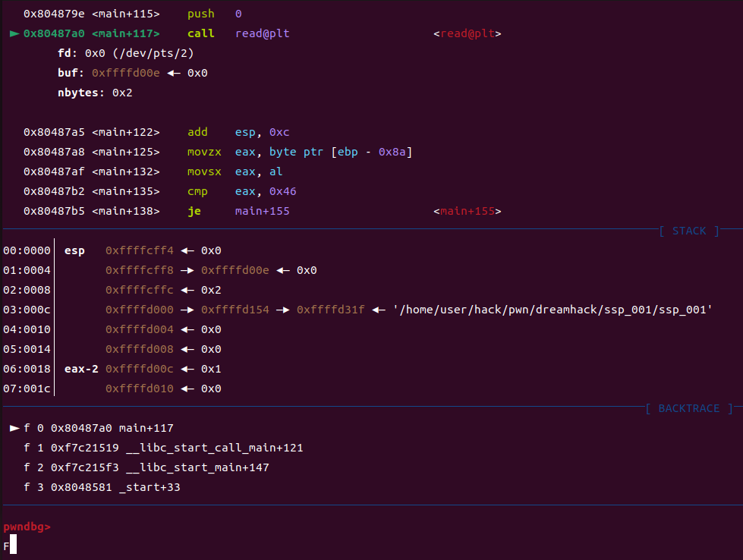
Task: Click the backtrace frame 0 arrow marker
Action: click(x=14, y=428)
